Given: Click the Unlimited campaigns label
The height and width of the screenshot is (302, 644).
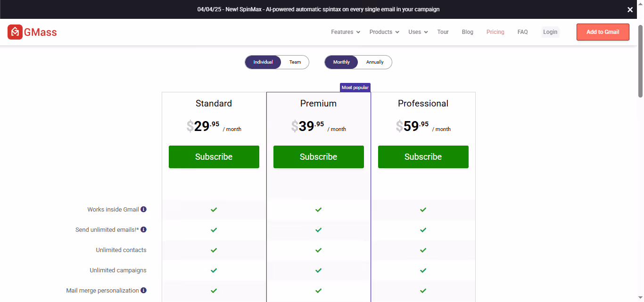Looking at the screenshot, I should 118,270.
